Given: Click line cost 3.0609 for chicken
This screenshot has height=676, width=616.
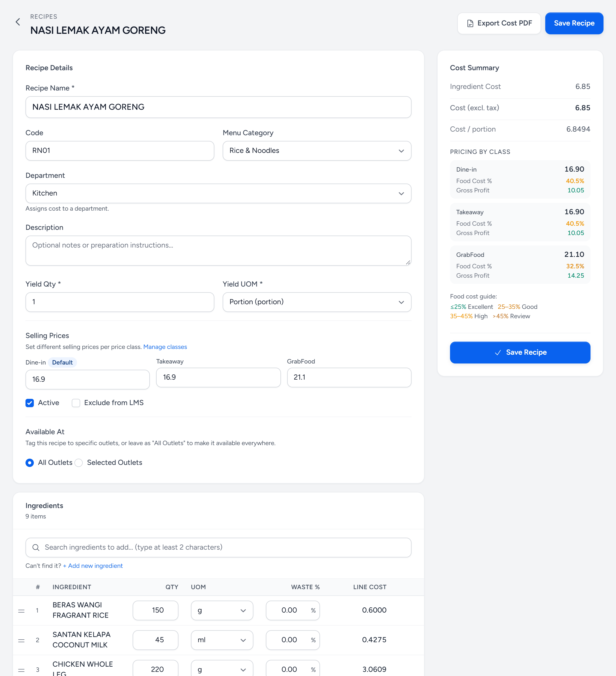Looking at the screenshot, I should pyautogui.click(x=374, y=669).
